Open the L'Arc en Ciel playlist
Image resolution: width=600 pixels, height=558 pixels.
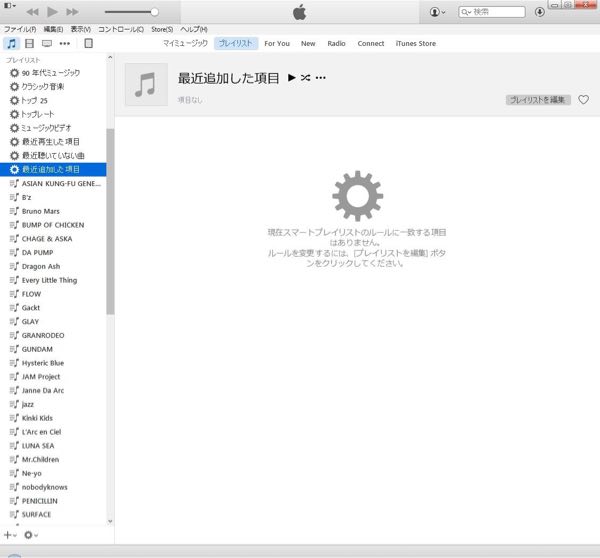click(53, 432)
